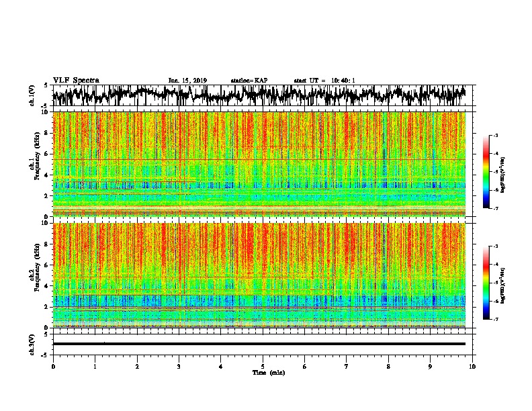
Task: Click the ch.1 color bar log(PSD) units label
Action: [x=503, y=175]
